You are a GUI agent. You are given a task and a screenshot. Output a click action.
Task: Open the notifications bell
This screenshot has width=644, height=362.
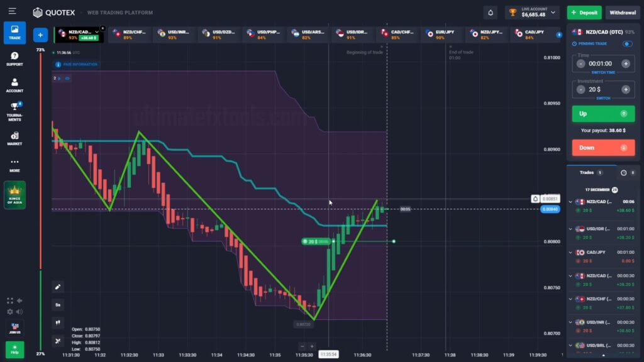(x=491, y=13)
